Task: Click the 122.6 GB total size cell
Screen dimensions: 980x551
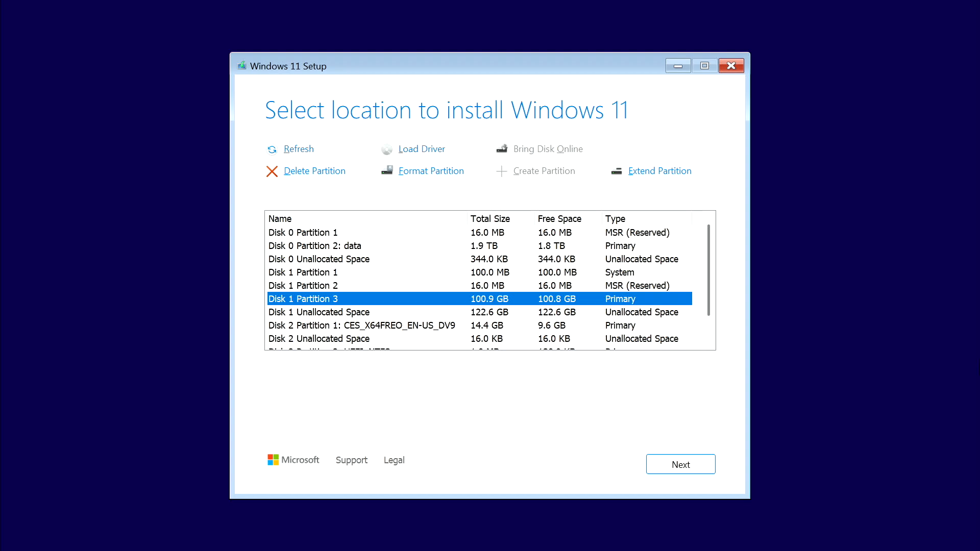Action: pyautogui.click(x=489, y=312)
